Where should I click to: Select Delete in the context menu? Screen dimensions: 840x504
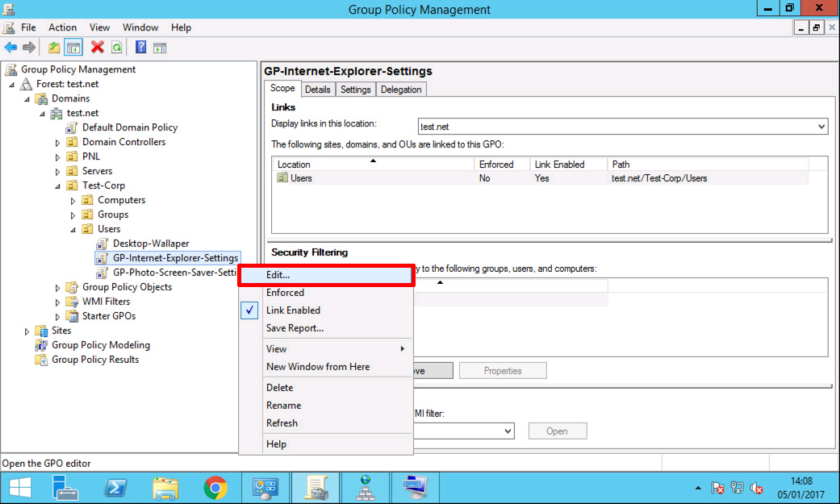[x=325, y=388]
